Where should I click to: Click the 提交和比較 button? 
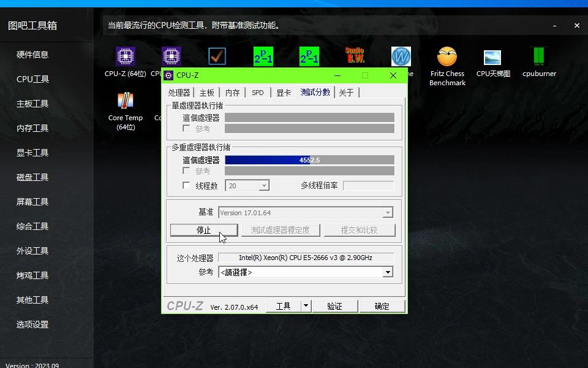360,230
